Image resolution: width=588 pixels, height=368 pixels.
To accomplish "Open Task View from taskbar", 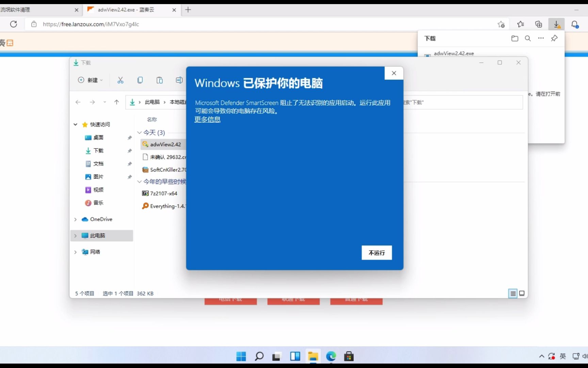I will pyautogui.click(x=277, y=356).
